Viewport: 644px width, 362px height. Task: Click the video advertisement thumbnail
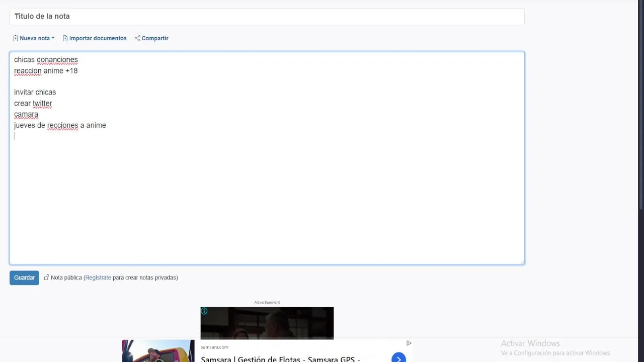click(x=267, y=323)
